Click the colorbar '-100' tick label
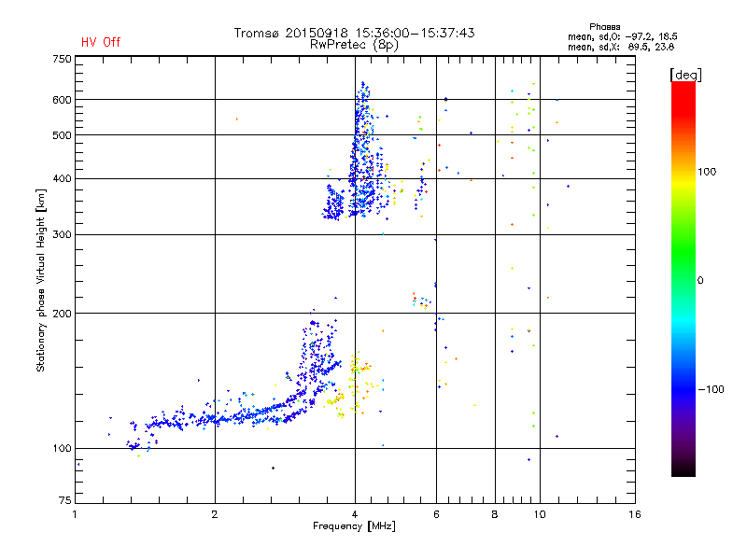The height and width of the screenshot is (560, 747). click(x=711, y=389)
